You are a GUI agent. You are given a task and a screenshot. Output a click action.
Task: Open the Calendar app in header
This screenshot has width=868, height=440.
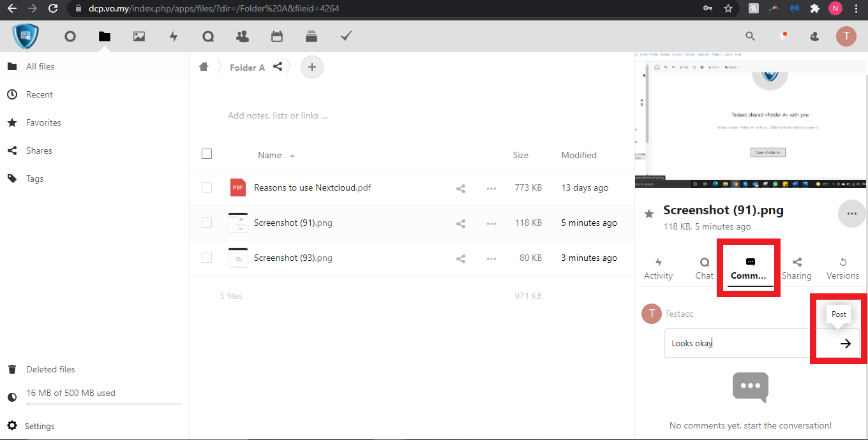coord(277,37)
